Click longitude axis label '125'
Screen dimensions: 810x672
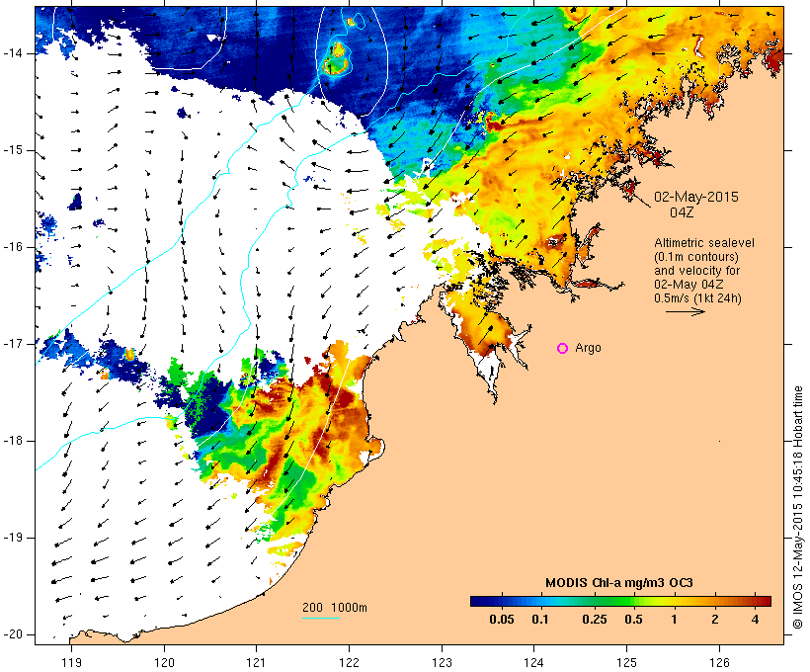pyautogui.click(x=627, y=662)
